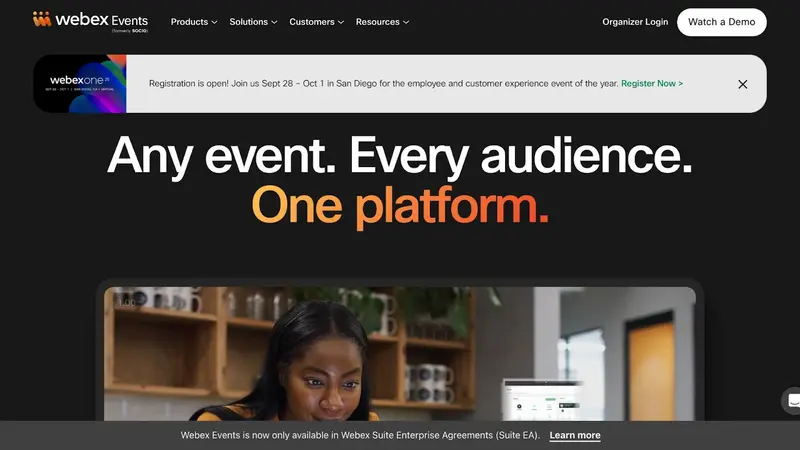Click the Watch a Demo button
800x450 pixels.
point(721,22)
